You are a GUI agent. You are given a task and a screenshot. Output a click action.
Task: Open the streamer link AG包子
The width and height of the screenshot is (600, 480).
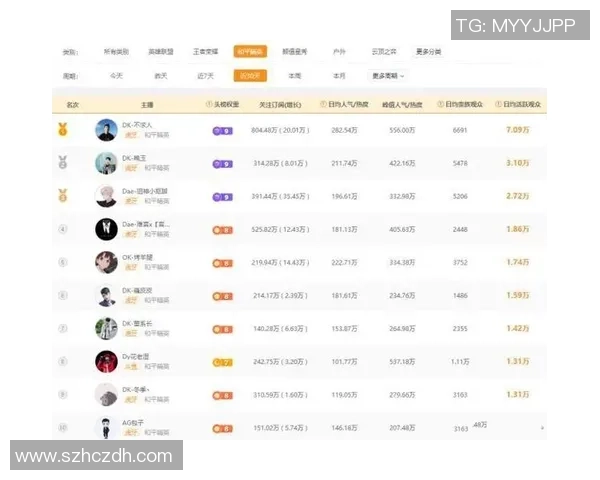(x=135, y=422)
